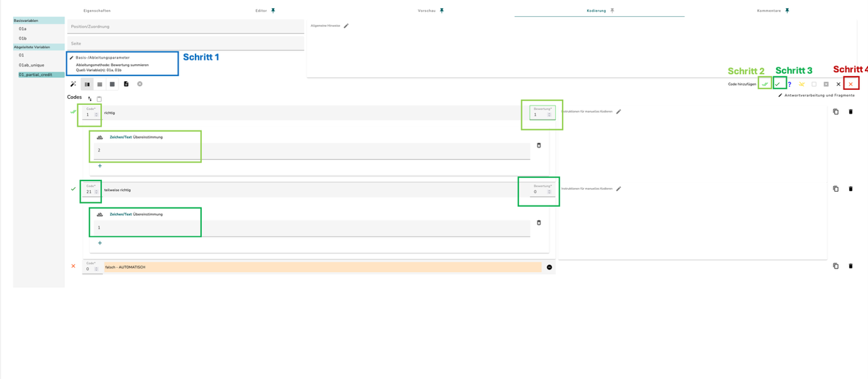Adjust Code number stepper for code 21
The height and width of the screenshot is (379, 868).
[96, 192]
